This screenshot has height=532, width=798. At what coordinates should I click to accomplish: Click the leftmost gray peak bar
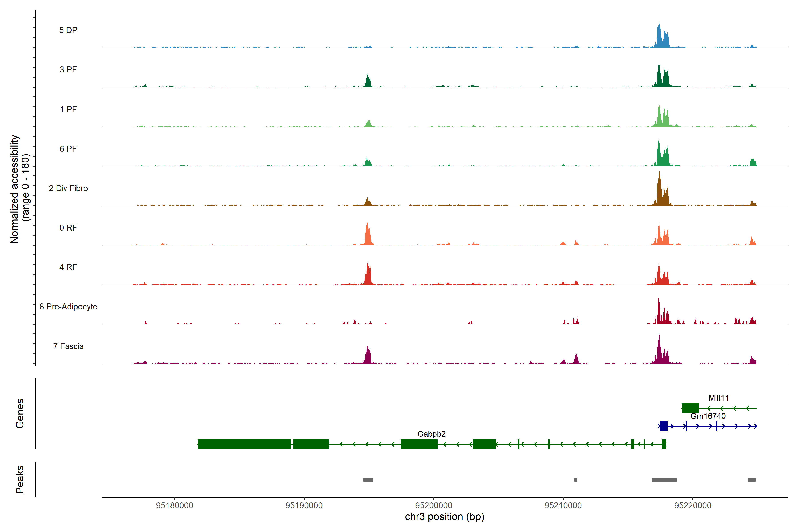[x=368, y=480]
